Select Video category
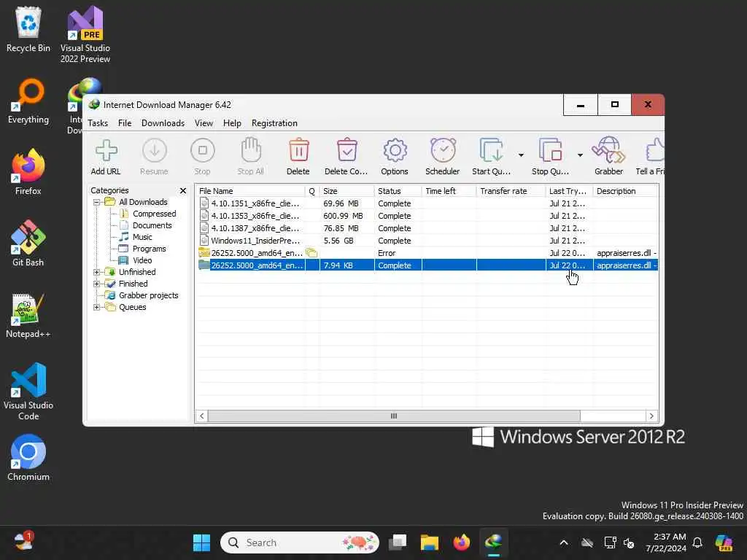747x560 pixels. 142,260
